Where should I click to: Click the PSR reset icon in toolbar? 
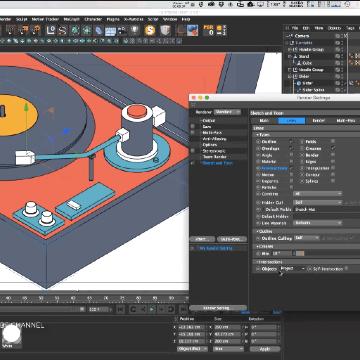pos(209,30)
